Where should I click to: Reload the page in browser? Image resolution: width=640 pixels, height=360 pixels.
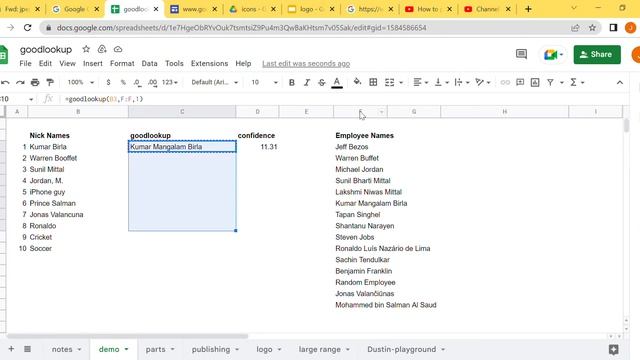pos(27,28)
